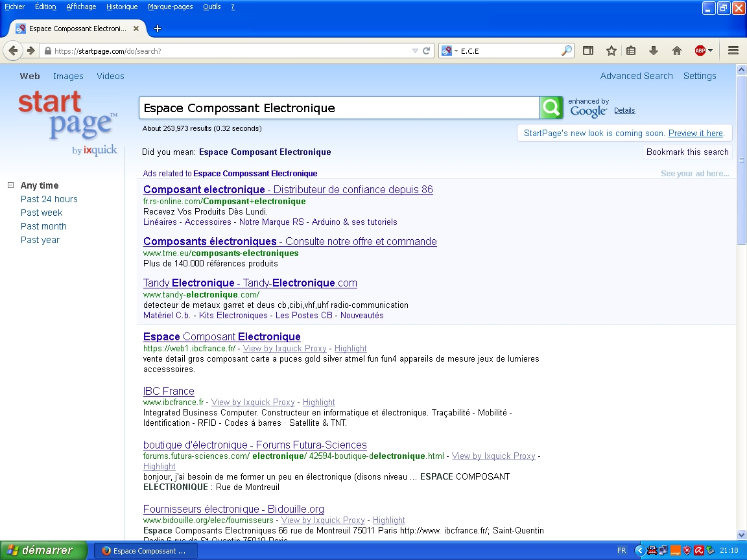Screen dimensions: 747x560
Task: Click scrollbar down arrow at the bottom
Action: pos(741,535)
